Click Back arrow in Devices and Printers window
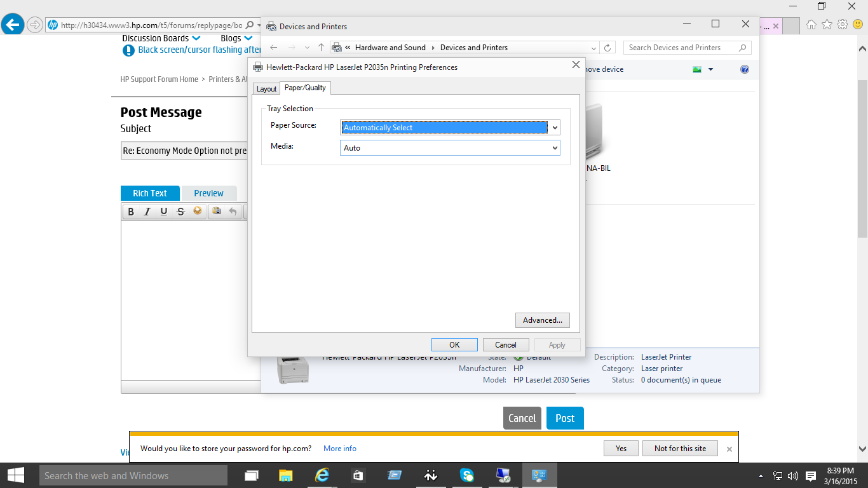Viewport: 868px width, 488px height. tap(274, 48)
